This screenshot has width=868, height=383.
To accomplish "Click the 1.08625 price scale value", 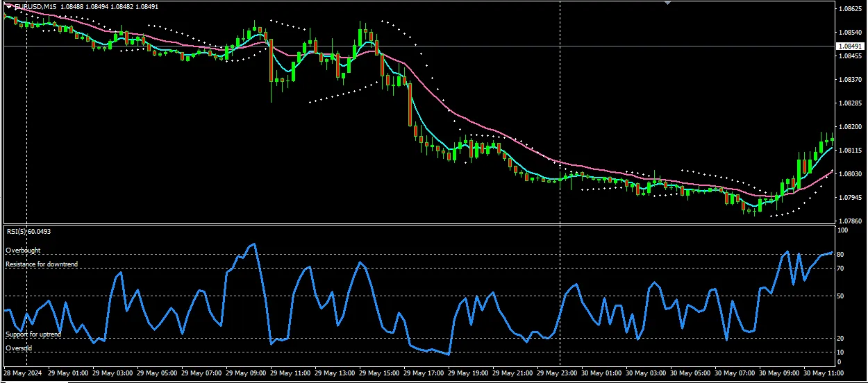I will coord(850,9).
